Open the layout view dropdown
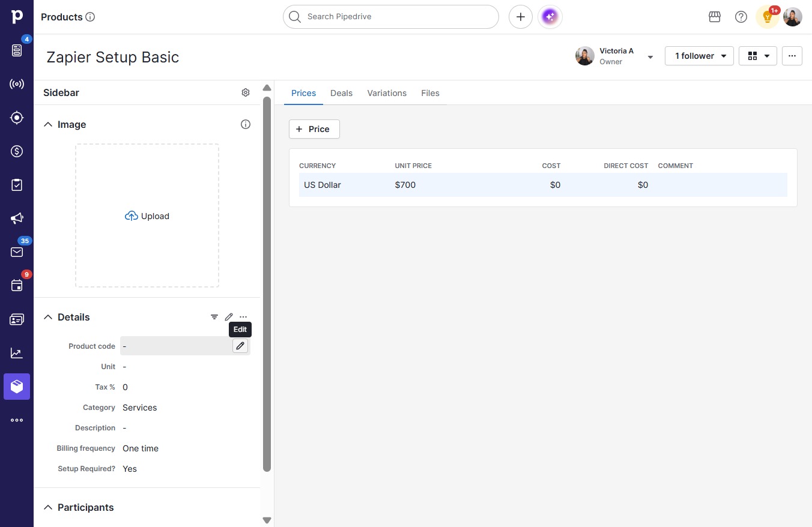This screenshot has width=812, height=527. pos(758,56)
